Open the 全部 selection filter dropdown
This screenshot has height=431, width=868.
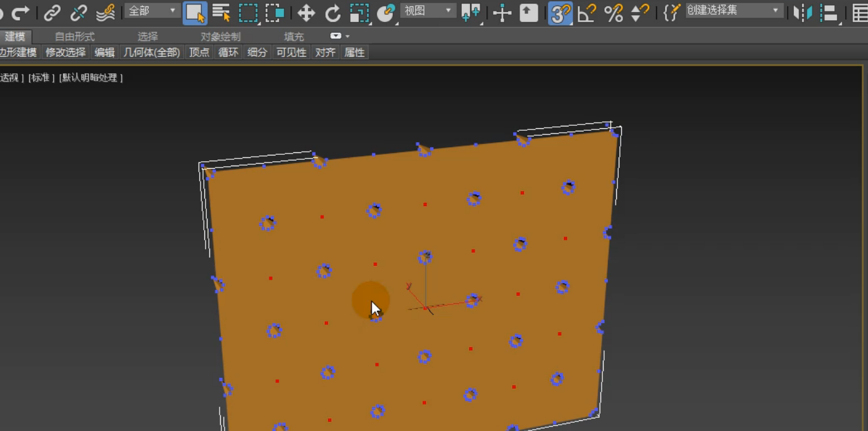152,11
